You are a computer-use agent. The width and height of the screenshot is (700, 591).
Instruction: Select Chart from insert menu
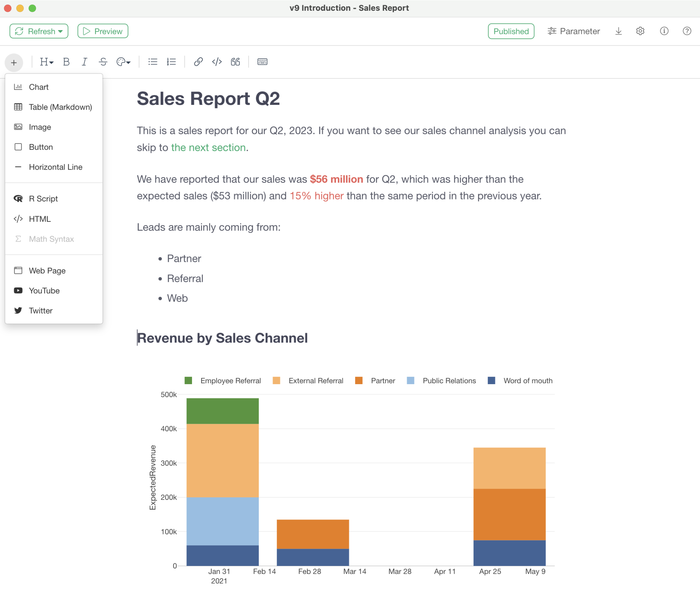(x=38, y=87)
